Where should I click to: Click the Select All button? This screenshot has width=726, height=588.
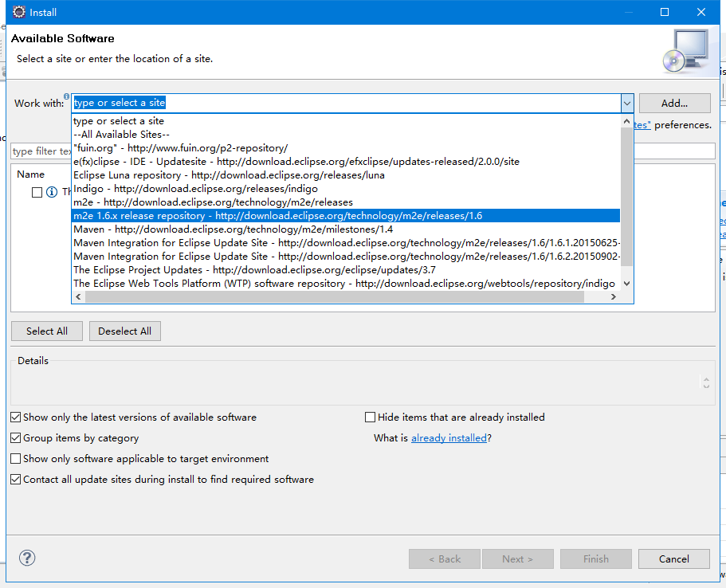click(47, 331)
